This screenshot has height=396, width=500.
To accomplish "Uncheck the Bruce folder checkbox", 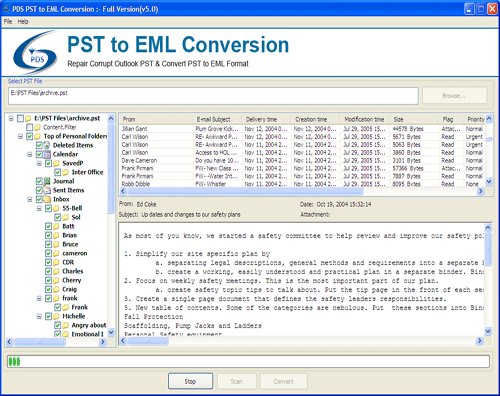I will [48, 244].
